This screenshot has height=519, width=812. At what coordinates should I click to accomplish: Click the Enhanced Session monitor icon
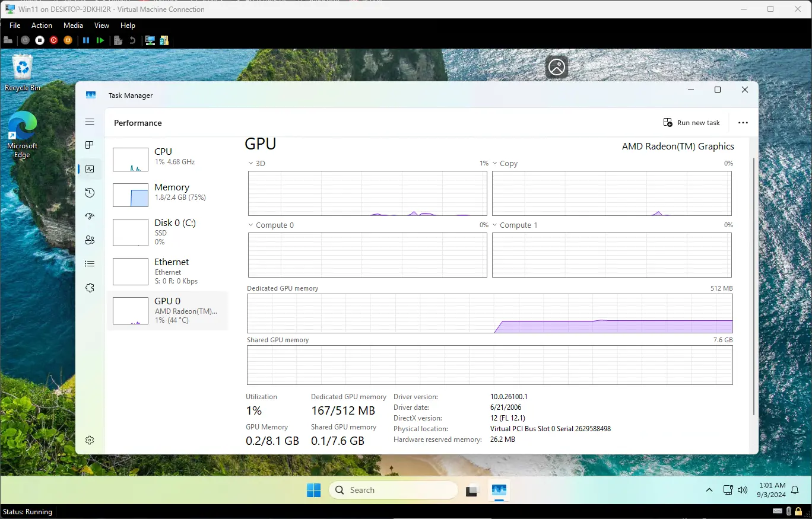click(x=150, y=40)
